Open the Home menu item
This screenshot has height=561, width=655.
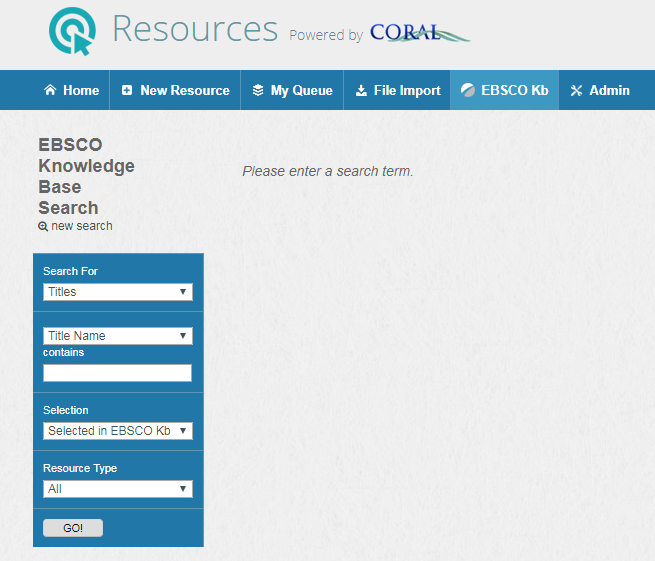click(72, 90)
